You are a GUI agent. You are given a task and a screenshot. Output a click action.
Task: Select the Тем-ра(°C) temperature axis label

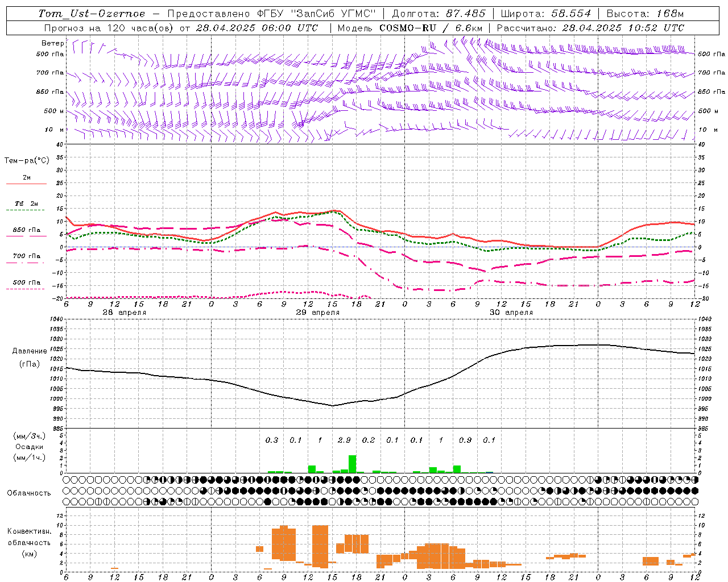[27, 161]
